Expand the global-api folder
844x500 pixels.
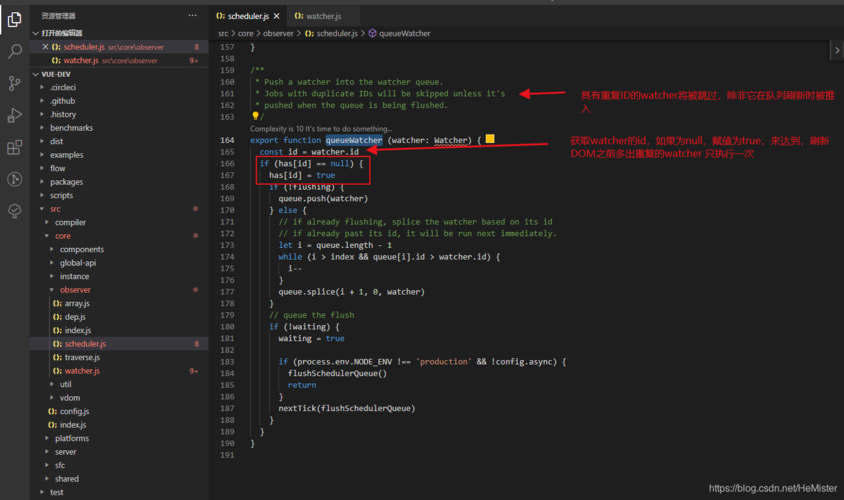78,263
